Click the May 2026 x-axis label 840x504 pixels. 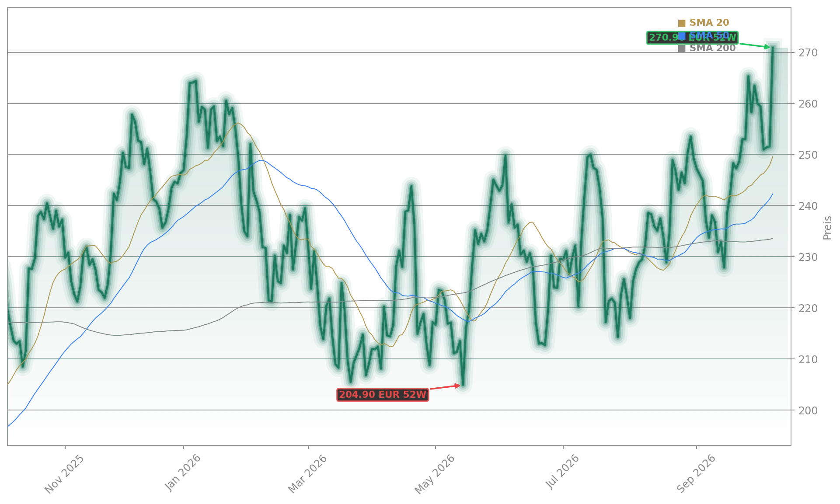point(434,474)
